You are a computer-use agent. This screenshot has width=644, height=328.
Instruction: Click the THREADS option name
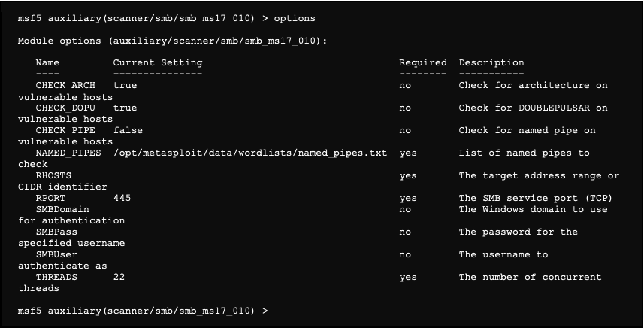point(56,278)
